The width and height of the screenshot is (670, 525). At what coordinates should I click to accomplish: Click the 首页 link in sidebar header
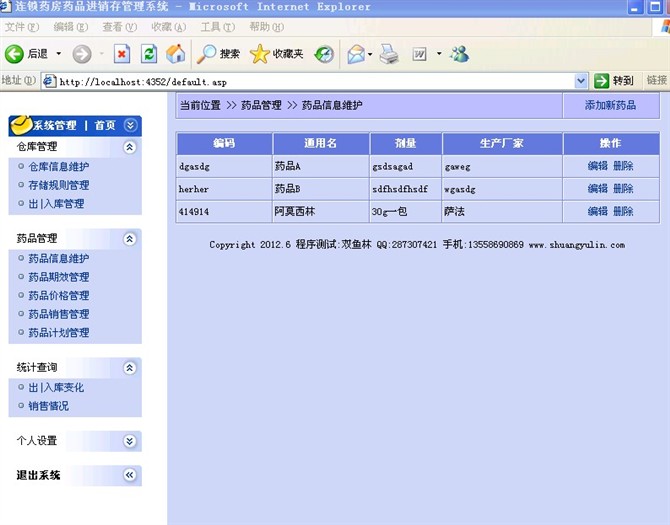pos(105,126)
